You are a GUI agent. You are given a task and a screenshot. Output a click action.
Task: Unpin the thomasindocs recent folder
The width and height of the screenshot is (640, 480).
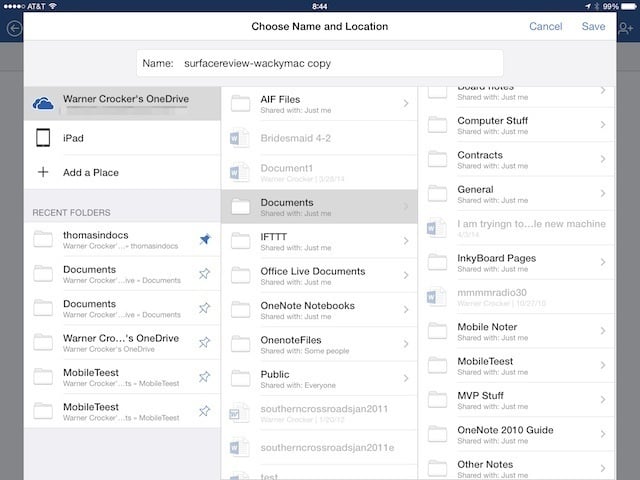205,239
